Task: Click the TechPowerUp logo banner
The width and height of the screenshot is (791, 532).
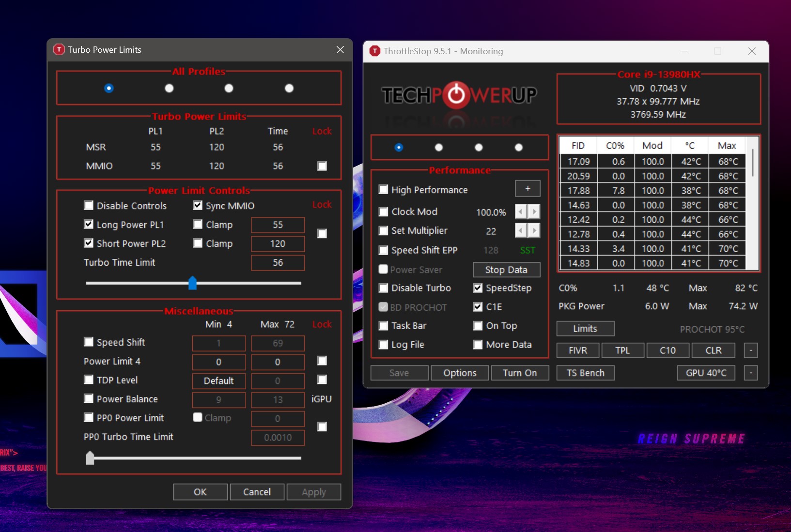Action: (x=459, y=96)
